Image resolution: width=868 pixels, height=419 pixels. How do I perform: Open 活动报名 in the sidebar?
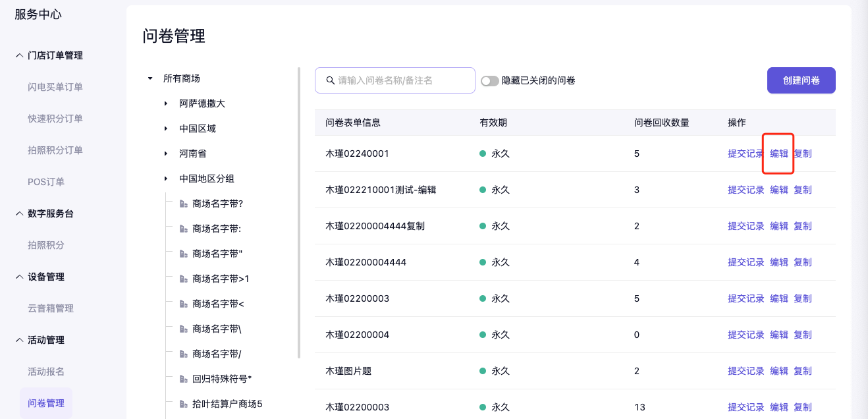46,372
